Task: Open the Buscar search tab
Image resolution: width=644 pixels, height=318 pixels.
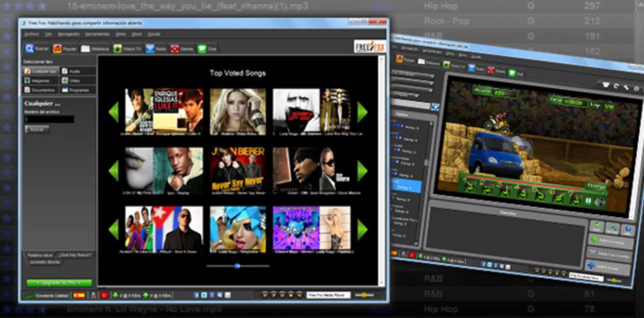Action: pos(37,48)
